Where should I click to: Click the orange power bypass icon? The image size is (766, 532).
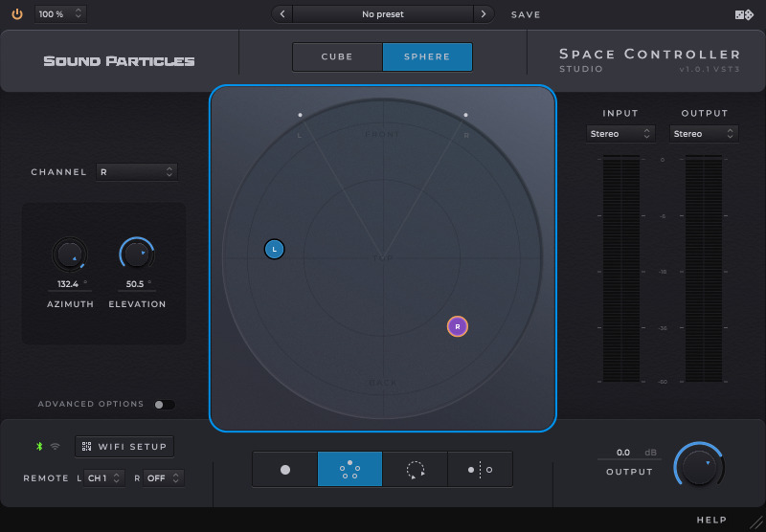17,14
